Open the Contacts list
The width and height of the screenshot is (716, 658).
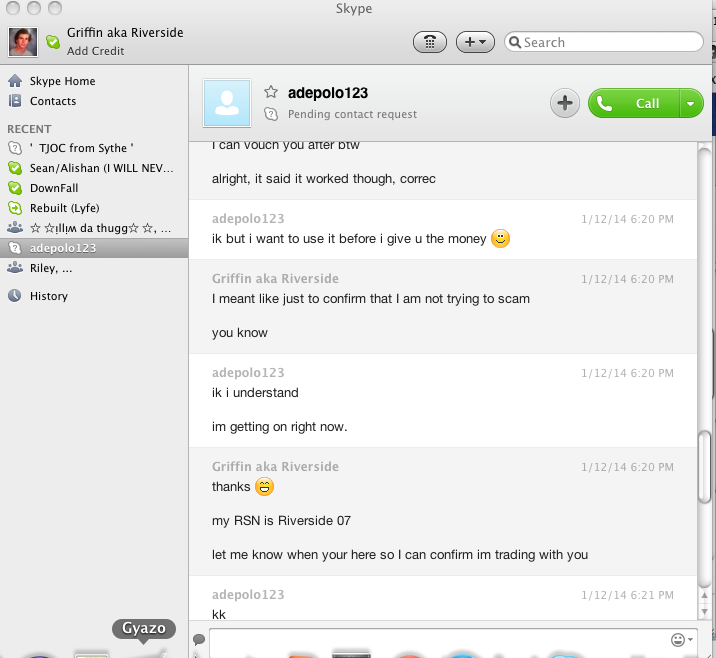click(53, 101)
